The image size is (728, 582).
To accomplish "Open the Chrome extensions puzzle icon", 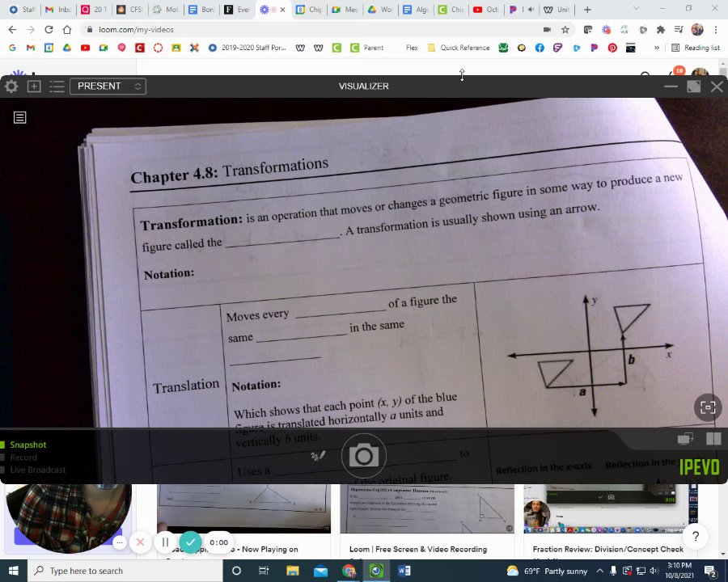I will 661,30.
